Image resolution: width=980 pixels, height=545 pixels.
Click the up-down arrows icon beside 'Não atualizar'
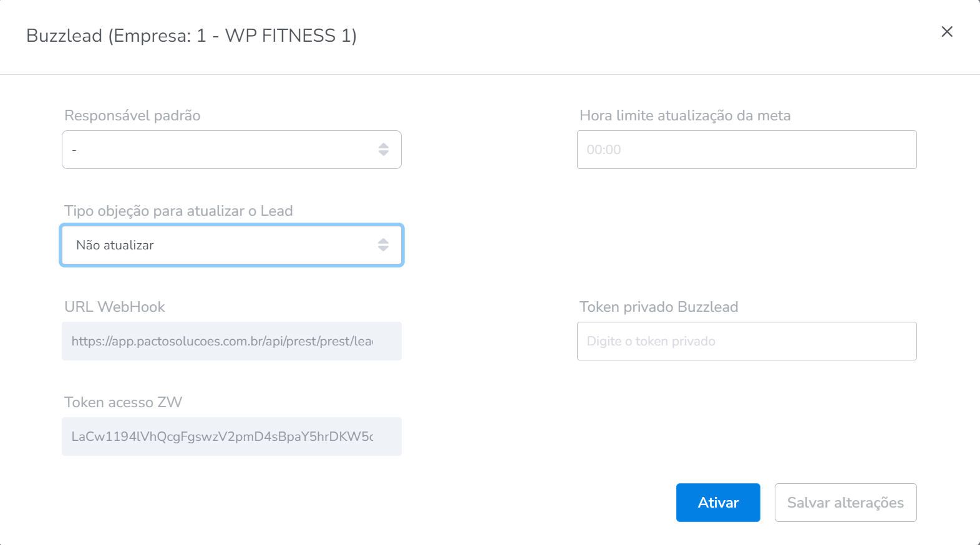pos(383,245)
